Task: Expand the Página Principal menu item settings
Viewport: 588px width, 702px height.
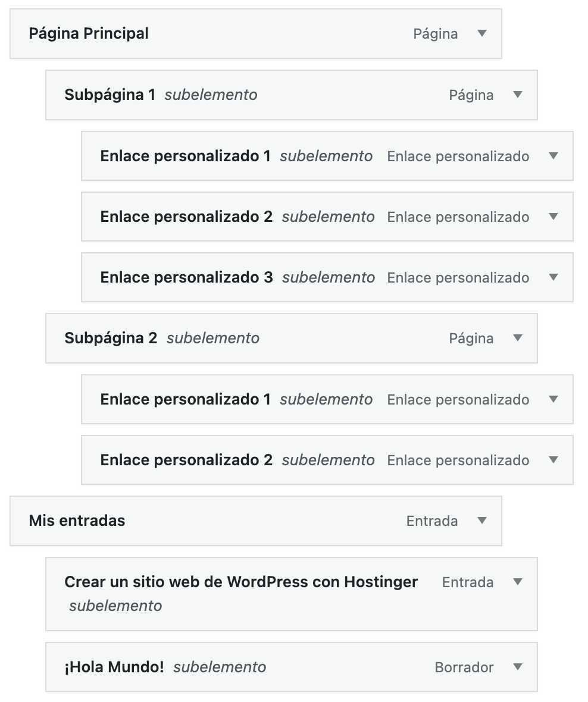Action: pyautogui.click(x=483, y=34)
